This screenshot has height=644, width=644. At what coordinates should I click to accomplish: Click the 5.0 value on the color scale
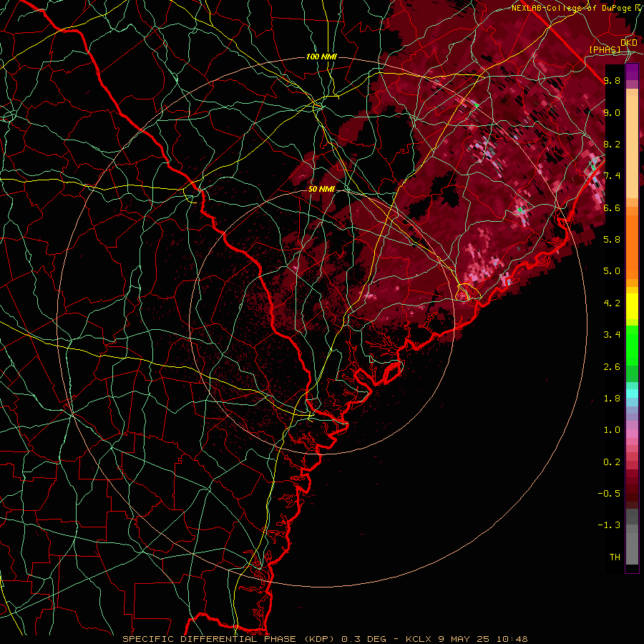point(612,271)
